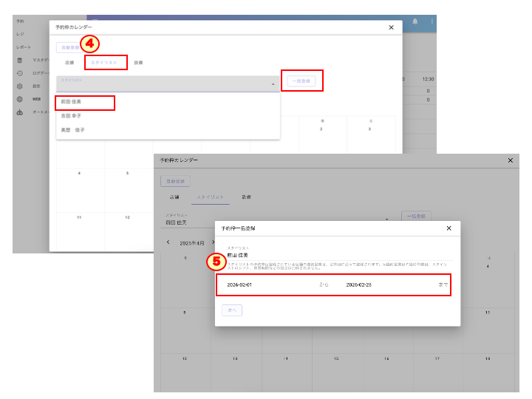Image resolution: width=532 pixels, height=399 pixels.
Task: Open 設定 via the gear icon
Action: click(20, 86)
